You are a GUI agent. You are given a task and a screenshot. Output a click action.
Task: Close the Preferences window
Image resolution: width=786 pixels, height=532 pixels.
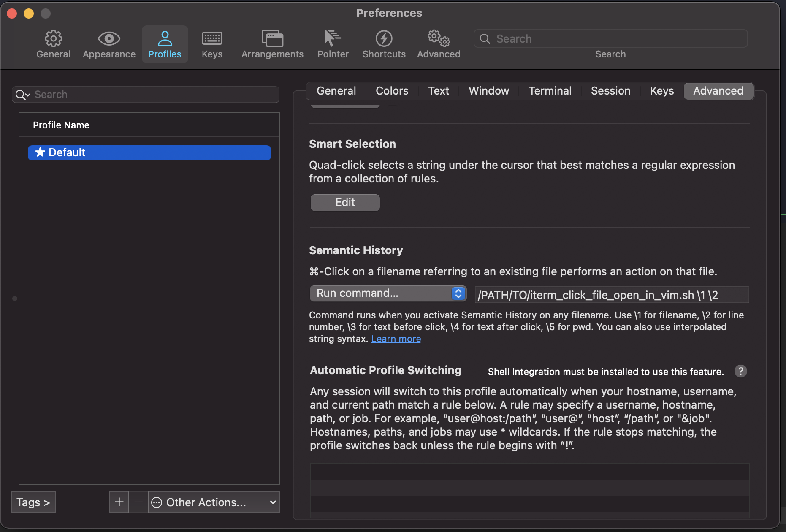click(x=12, y=14)
